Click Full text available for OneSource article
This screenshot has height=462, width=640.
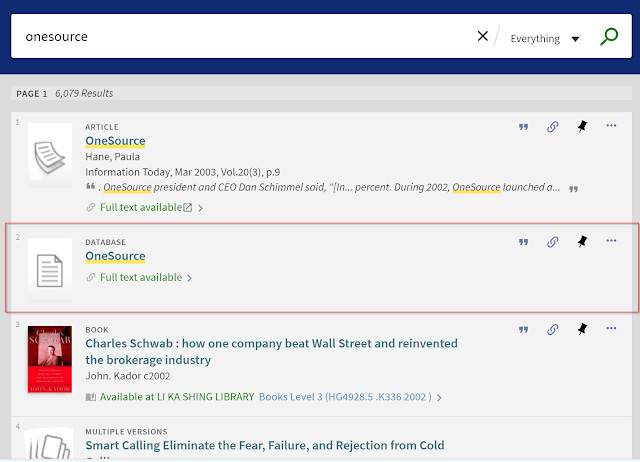click(141, 207)
